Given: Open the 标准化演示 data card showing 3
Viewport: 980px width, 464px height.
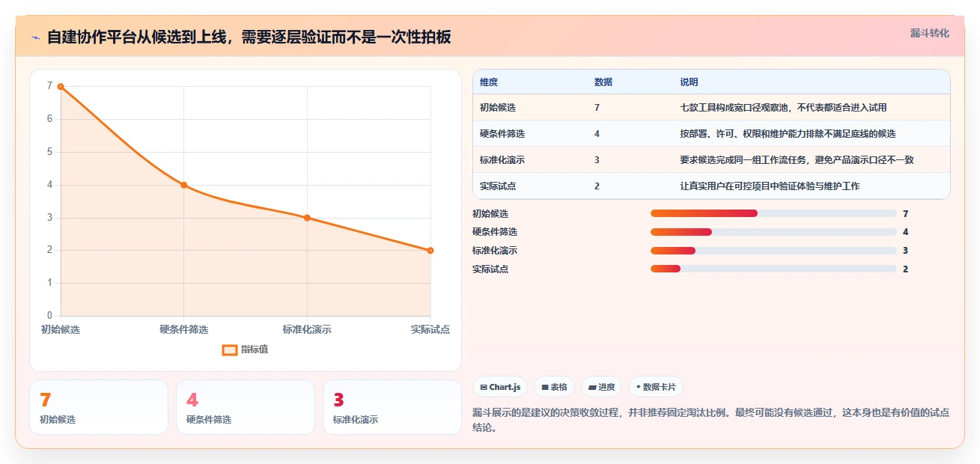Looking at the screenshot, I should [392, 407].
